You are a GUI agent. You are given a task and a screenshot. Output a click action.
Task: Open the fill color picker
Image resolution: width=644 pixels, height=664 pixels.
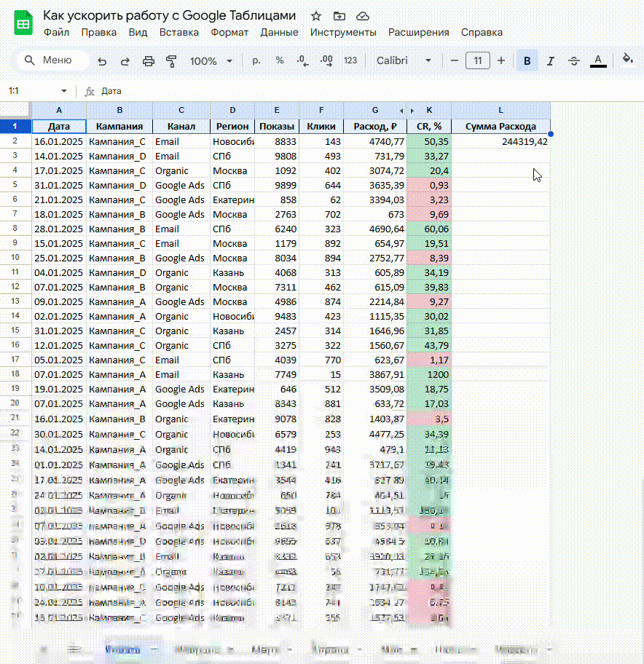[x=628, y=59]
